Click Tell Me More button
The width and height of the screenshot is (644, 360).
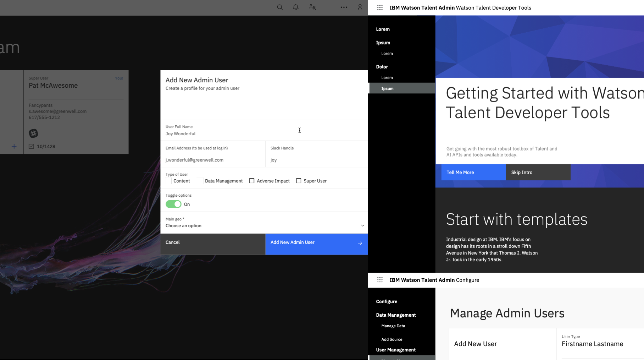(473, 172)
